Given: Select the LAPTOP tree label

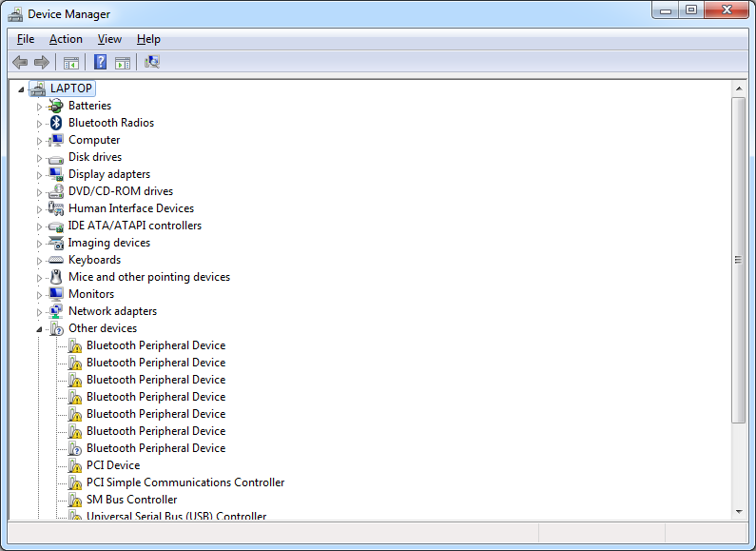Looking at the screenshot, I should click(x=71, y=89).
